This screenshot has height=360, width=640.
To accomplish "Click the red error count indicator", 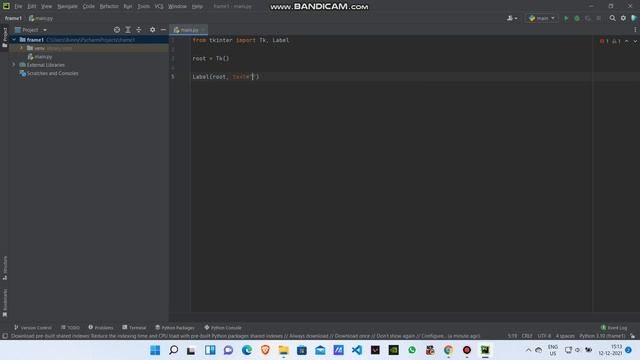I will (604, 41).
